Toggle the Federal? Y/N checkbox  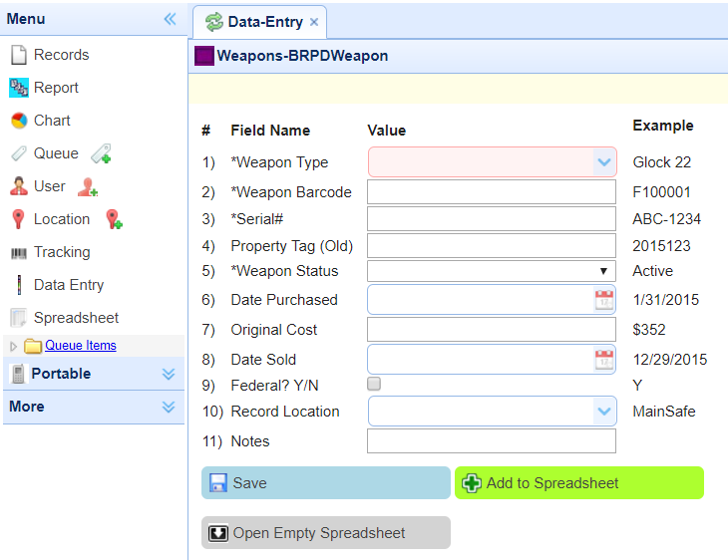(374, 384)
